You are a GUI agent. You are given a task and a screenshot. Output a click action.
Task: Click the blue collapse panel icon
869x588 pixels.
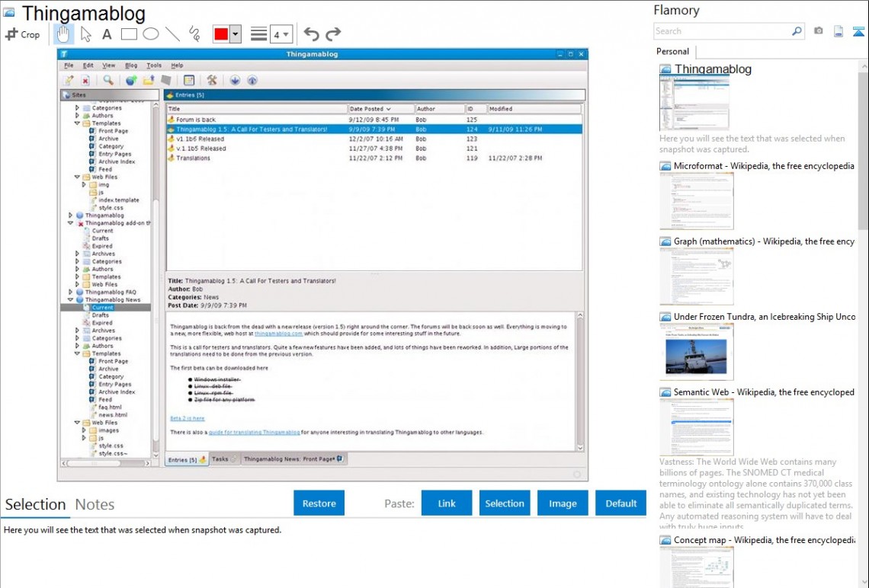[858, 31]
